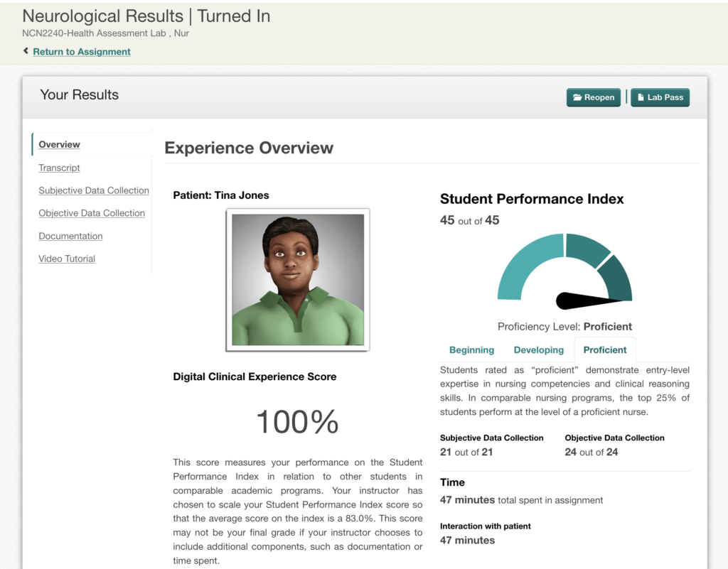Click the document icon on Lab Pass button
The image size is (728, 569).
(x=641, y=97)
